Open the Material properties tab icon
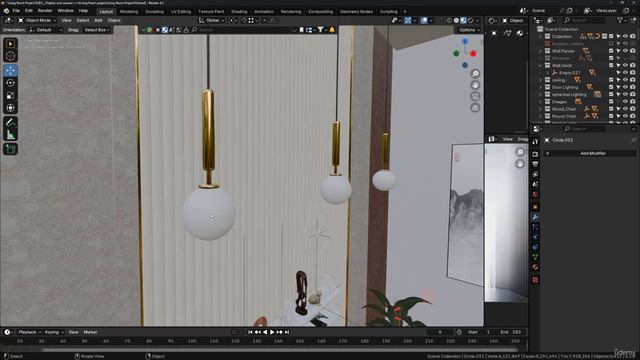The height and width of the screenshot is (360, 640). click(x=535, y=267)
